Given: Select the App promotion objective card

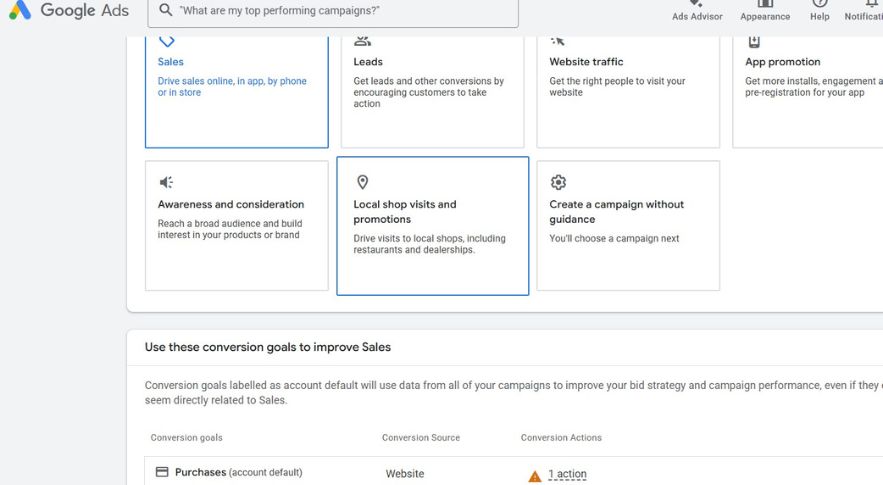Looking at the screenshot, I should coord(808,92).
